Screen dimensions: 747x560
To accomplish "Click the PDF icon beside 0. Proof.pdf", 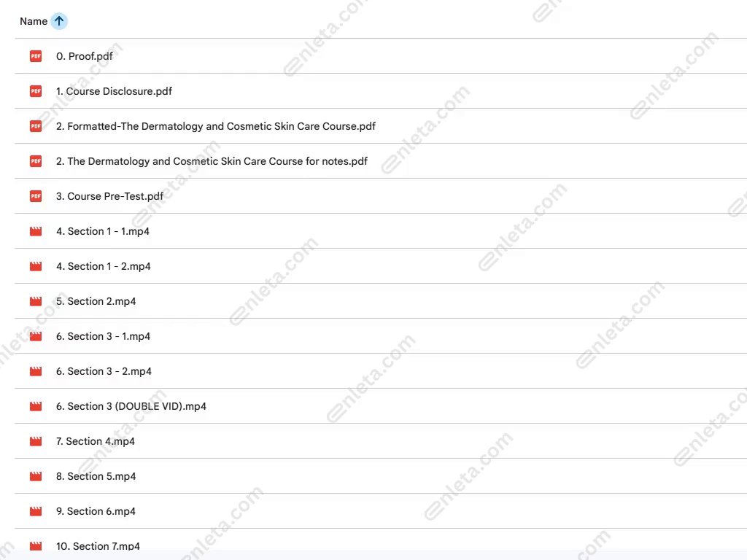I will click(36, 56).
